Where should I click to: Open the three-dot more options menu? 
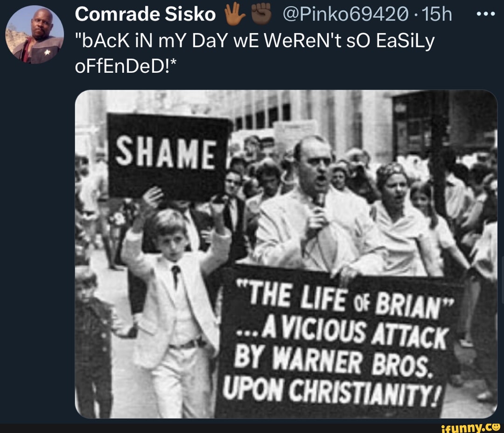[x=486, y=14]
